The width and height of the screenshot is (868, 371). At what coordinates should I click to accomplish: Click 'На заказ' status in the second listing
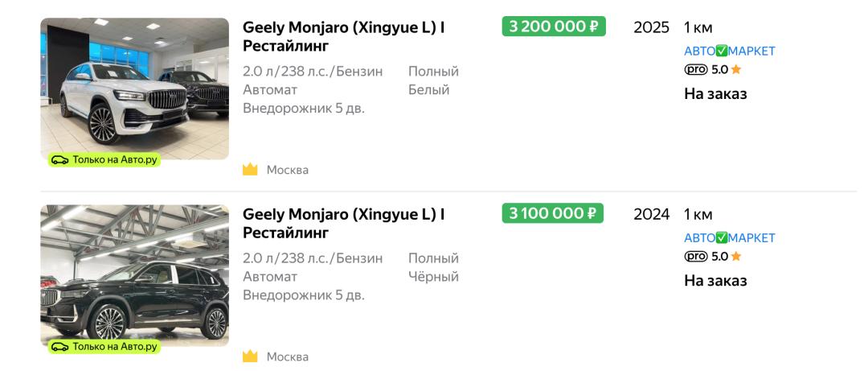click(715, 281)
